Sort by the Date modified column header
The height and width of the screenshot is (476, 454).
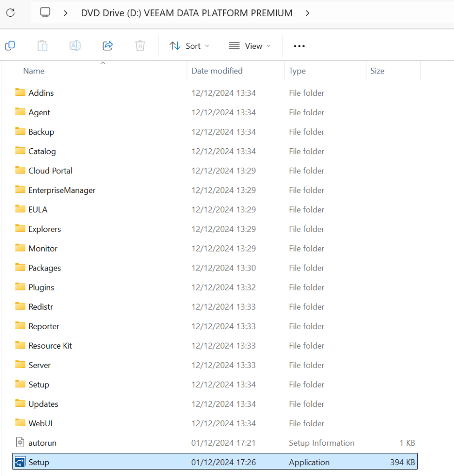click(217, 71)
